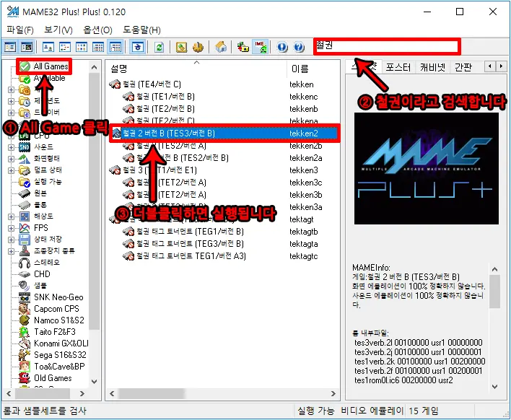Image resolution: width=511 pixels, height=420 pixels.
Task: Switch to list view icon
Action: point(82,47)
